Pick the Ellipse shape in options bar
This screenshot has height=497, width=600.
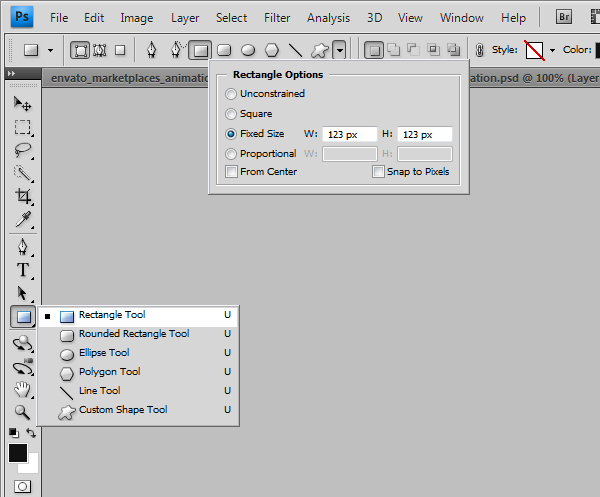248,50
